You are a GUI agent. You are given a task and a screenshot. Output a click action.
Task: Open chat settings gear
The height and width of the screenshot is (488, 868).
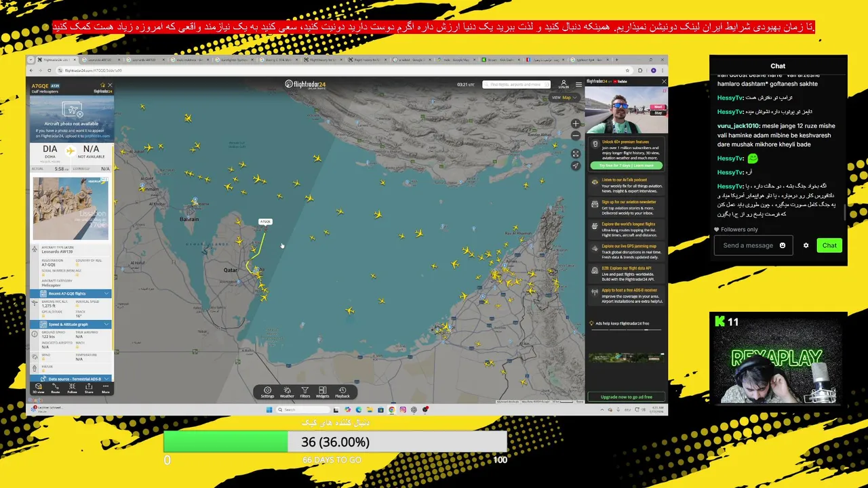pos(806,245)
